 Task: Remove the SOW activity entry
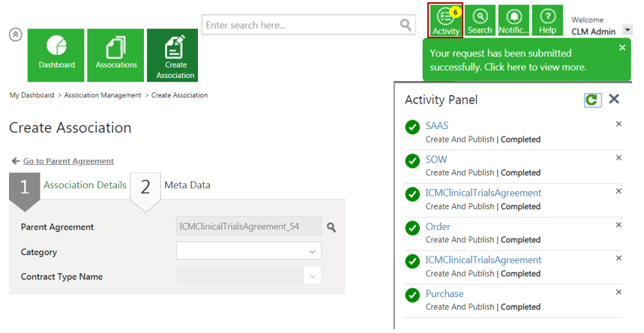pyautogui.click(x=619, y=158)
